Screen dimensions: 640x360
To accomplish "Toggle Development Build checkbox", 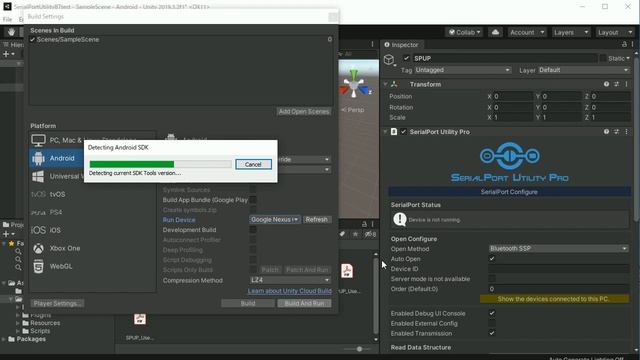I will coord(253,230).
